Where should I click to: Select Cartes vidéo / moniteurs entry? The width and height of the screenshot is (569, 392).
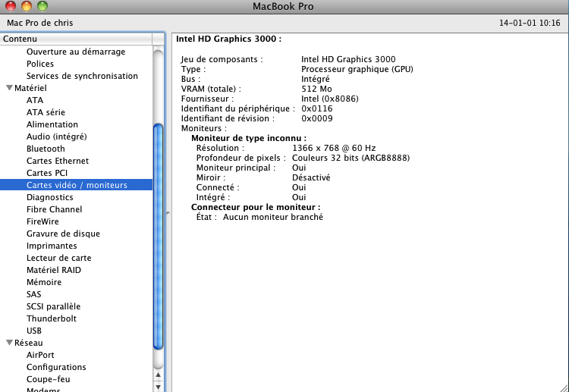coord(77,185)
